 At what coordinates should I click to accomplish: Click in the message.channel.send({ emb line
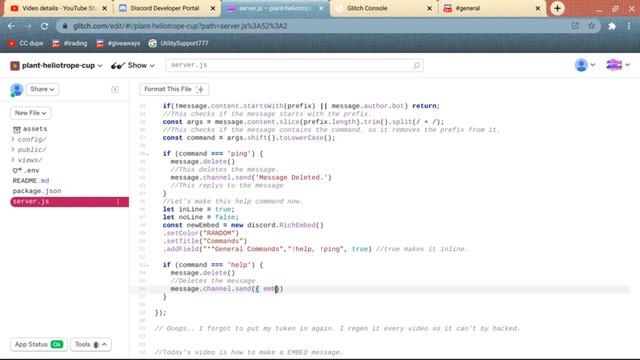click(227, 289)
